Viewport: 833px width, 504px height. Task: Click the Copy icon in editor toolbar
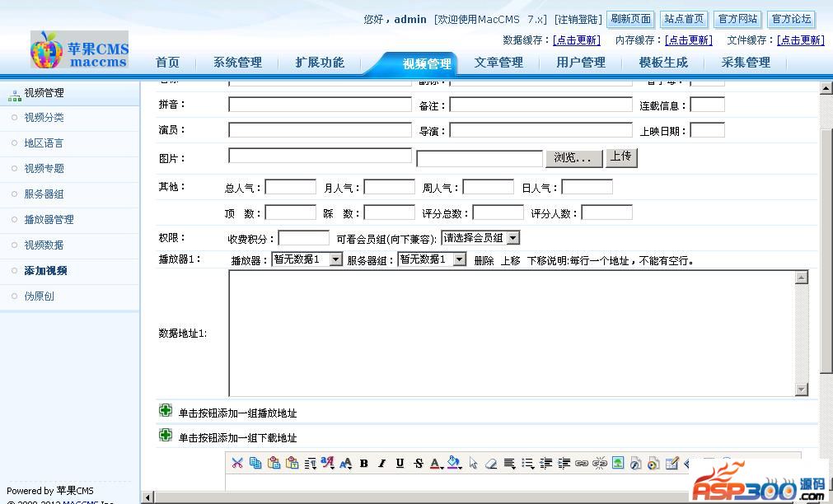pos(255,463)
